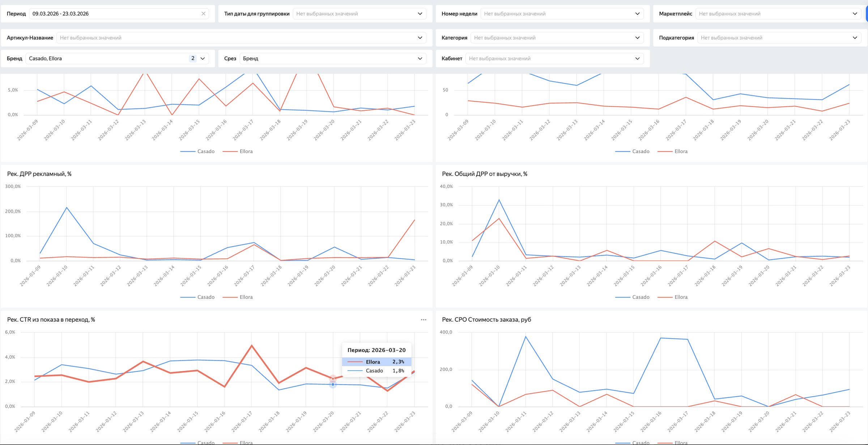The height and width of the screenshot is (445, 868).
Task: Open the Маркетплейс selector
Action: (x=778, y=14)
